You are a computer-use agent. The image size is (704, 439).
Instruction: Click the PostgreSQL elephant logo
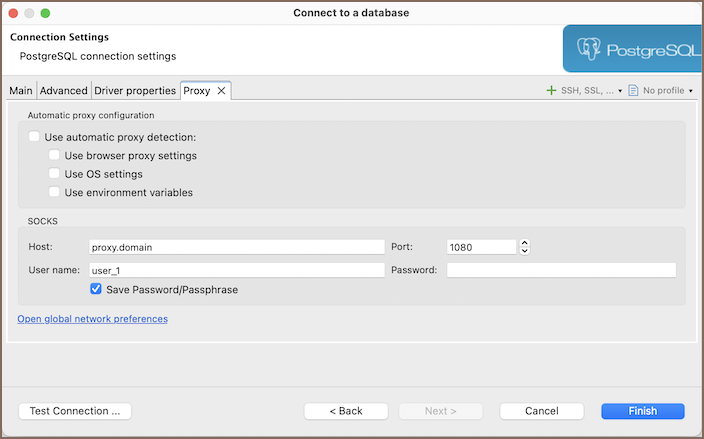(592, 48)
